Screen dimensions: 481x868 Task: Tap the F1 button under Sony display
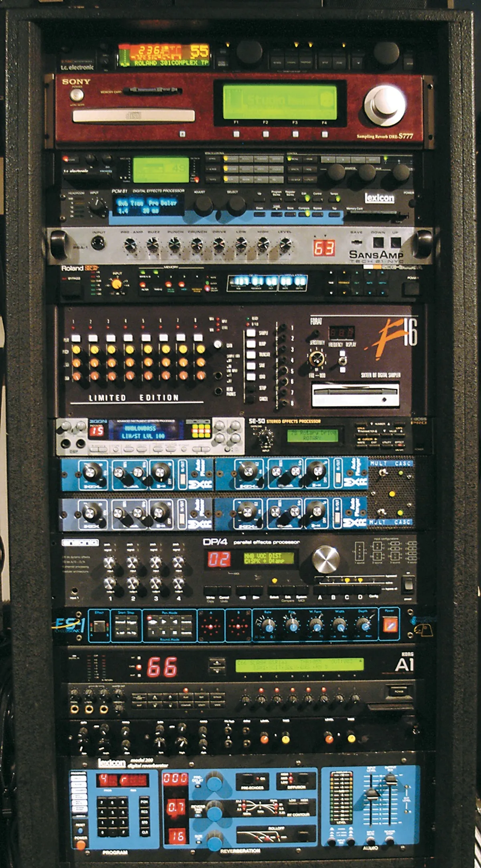point(236,134)
